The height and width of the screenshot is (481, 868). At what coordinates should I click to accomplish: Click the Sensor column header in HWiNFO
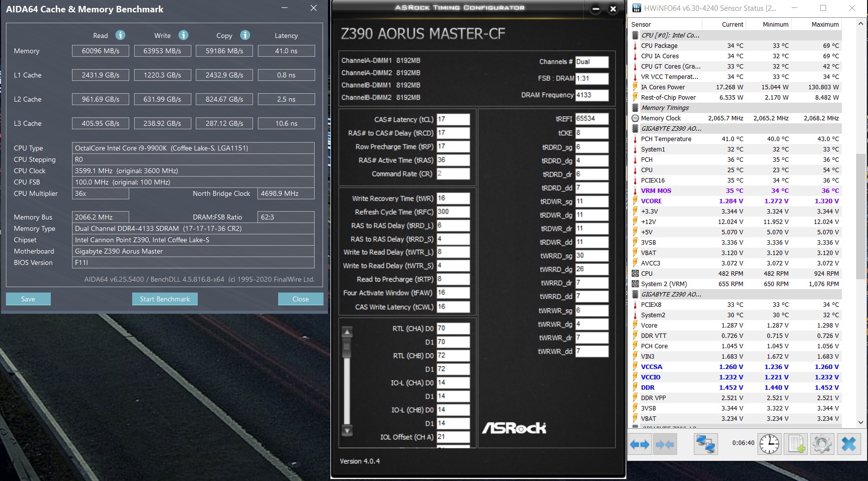click(641, 25)
